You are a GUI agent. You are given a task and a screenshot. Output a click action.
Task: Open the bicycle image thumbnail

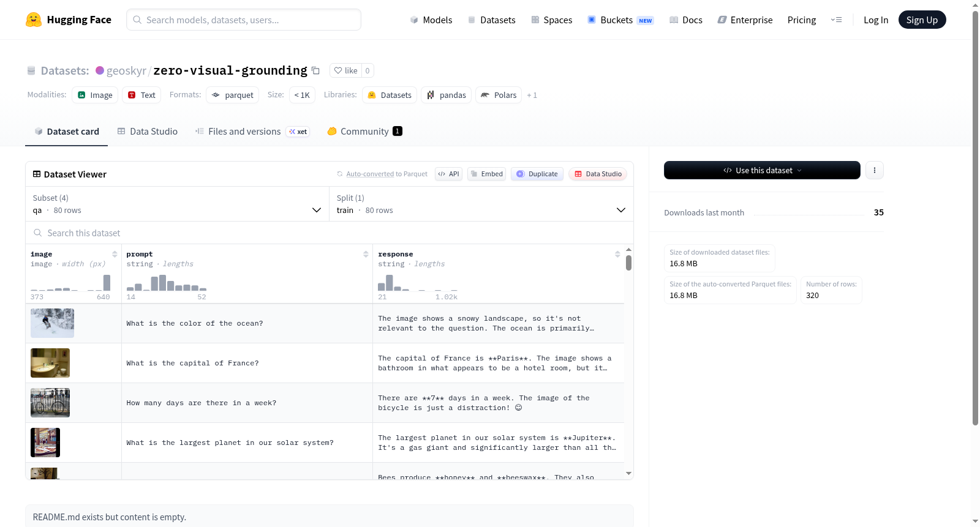pyautogui.click(x=50, y=403)
